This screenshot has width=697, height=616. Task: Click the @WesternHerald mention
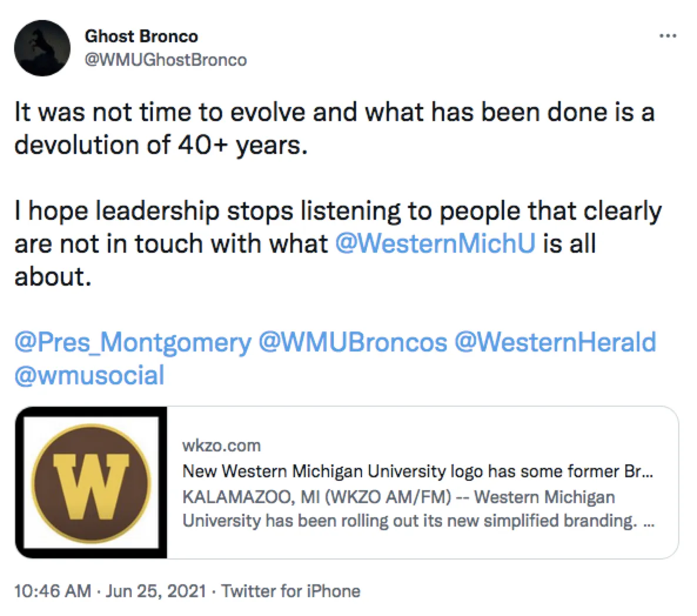click(x=555, y=343)
